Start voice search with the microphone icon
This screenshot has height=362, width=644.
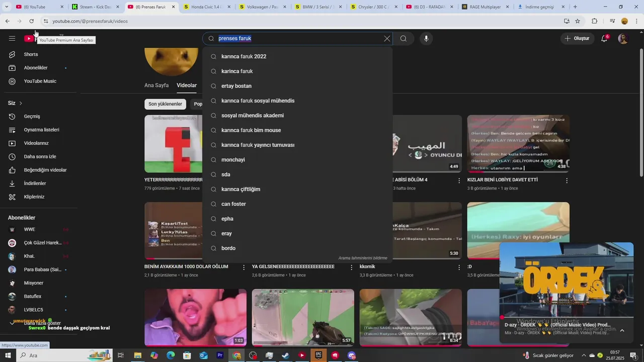point(426,39)
